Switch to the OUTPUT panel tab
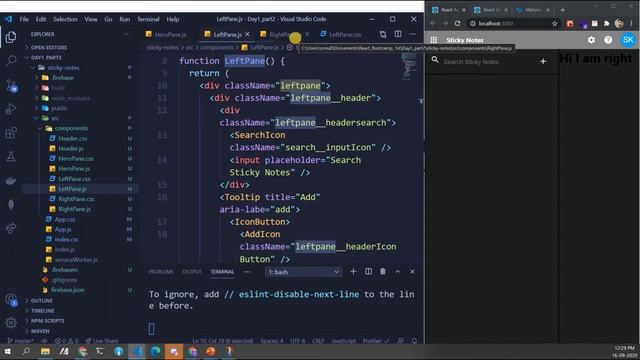The image size is (640, 360). click(x=192, y=272)
